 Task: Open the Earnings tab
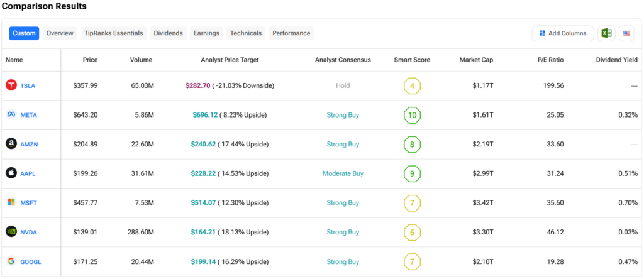(x=206, y=33)
